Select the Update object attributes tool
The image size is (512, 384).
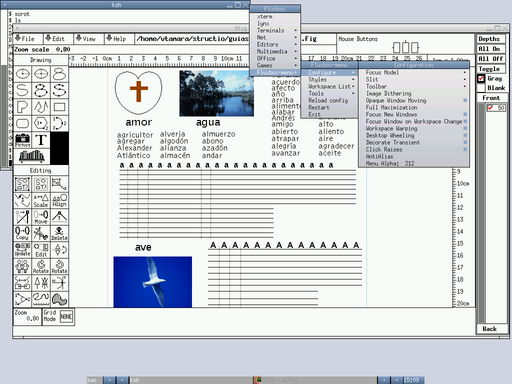tap(22, 250)
